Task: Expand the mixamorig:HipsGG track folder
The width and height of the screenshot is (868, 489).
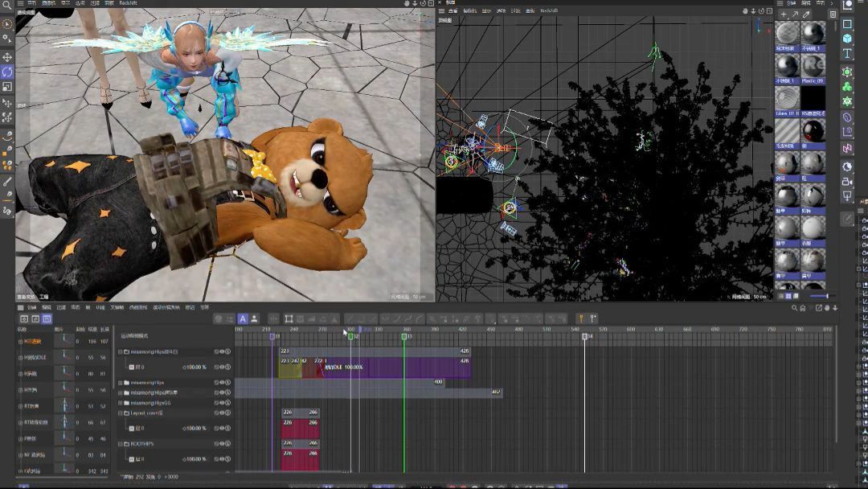Action: [120, 403]
